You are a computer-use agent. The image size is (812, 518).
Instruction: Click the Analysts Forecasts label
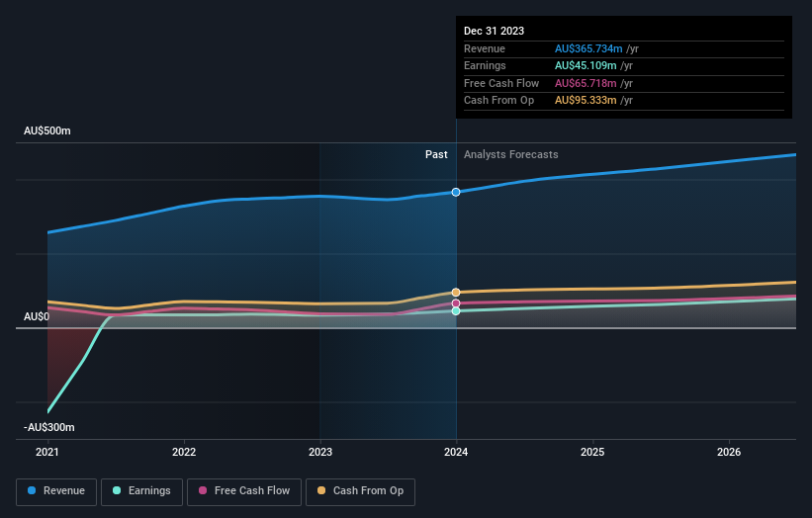[x=511, y=155]
